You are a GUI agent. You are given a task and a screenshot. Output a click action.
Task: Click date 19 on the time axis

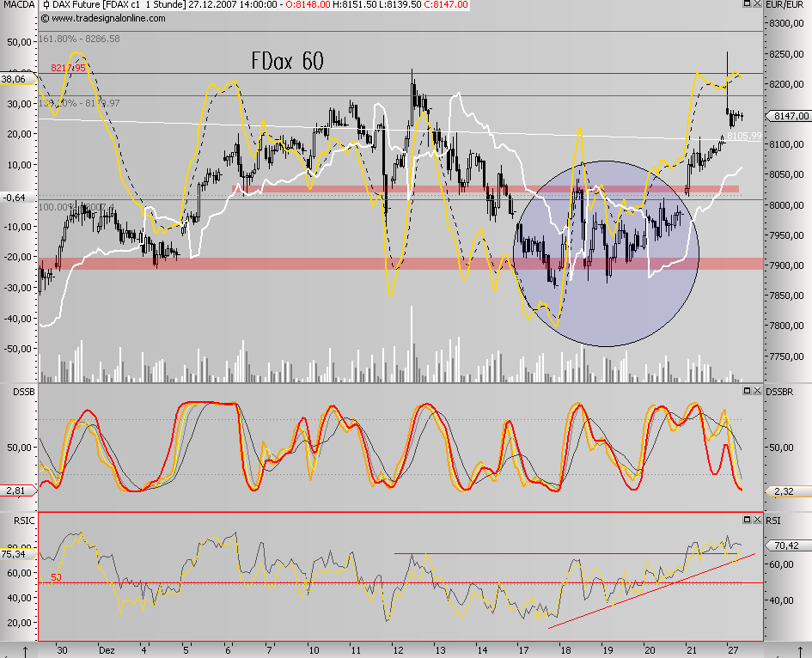click(607, 650)
